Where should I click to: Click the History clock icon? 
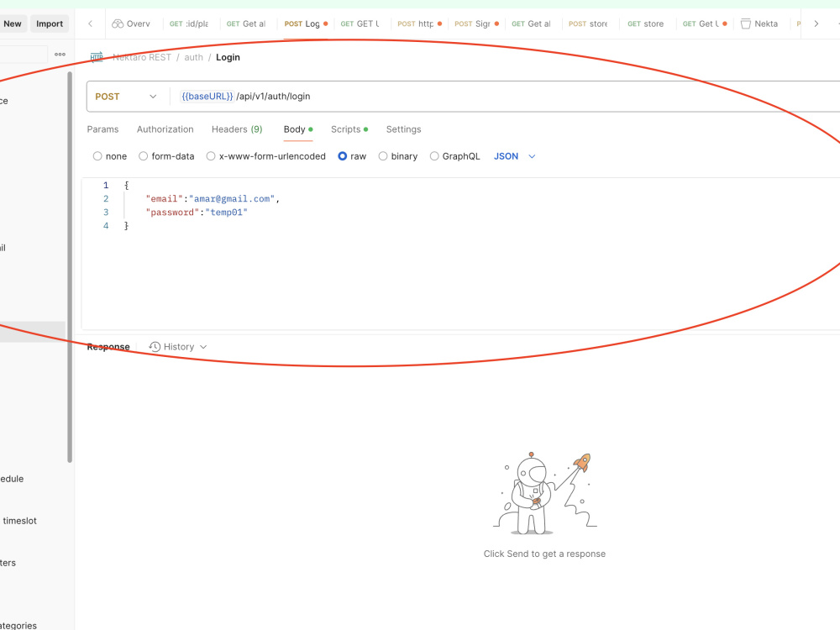(x=155, y=347)
